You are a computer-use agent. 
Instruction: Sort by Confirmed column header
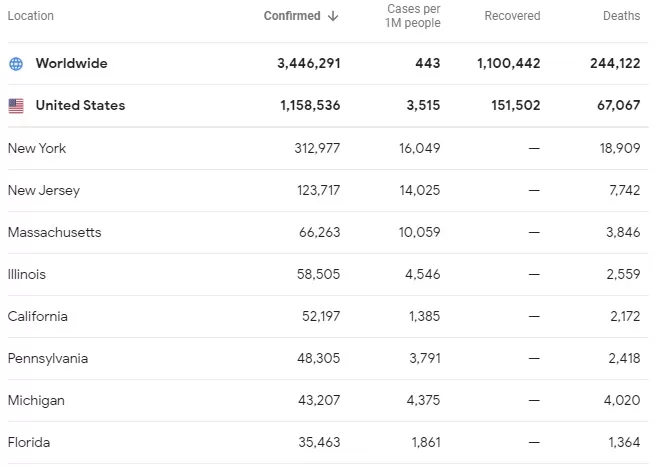[x=292, y=16]
